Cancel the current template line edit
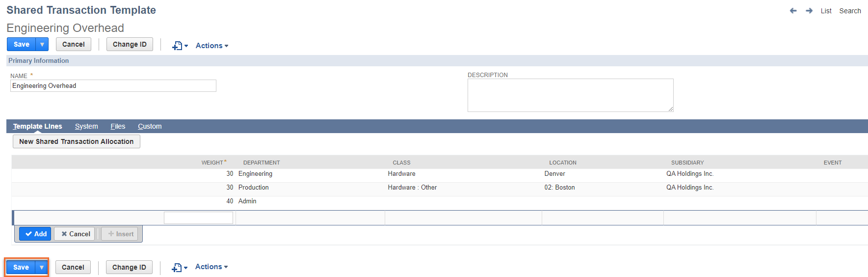Screen dimensions: 868x277 pyautogui.click(x=75, y=234)
